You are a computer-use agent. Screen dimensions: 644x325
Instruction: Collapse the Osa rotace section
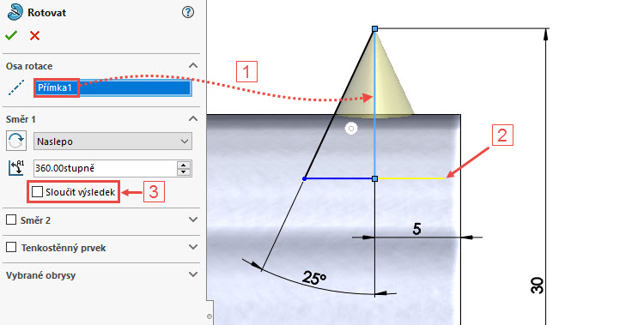(x=192, y=66)
